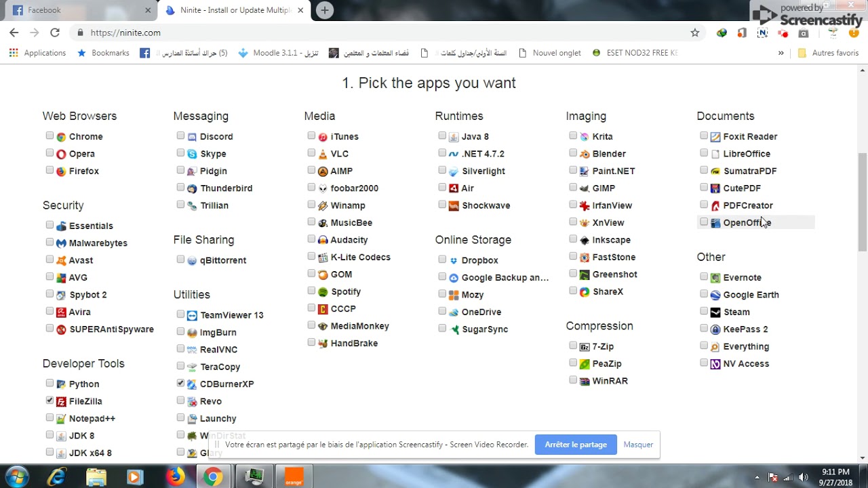868x488 pixels.
Task: Uncheck the FileZilla checkbox
Action: 50,401
